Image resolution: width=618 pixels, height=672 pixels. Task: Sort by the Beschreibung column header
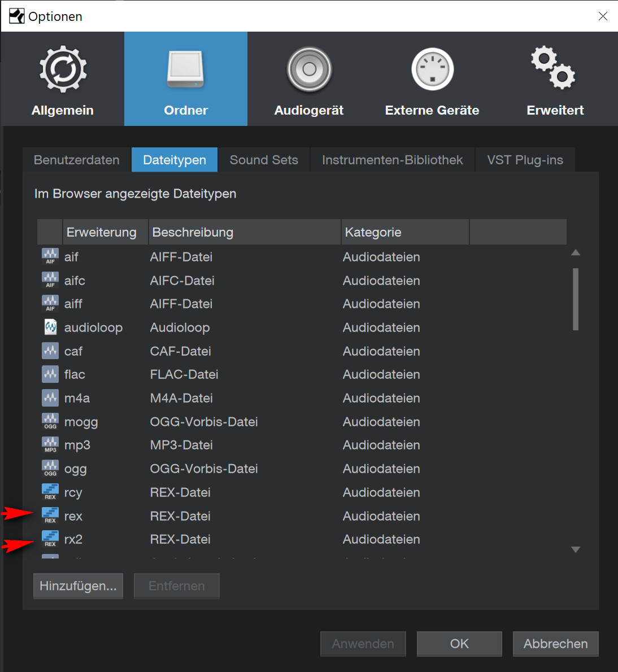[245, 232]
